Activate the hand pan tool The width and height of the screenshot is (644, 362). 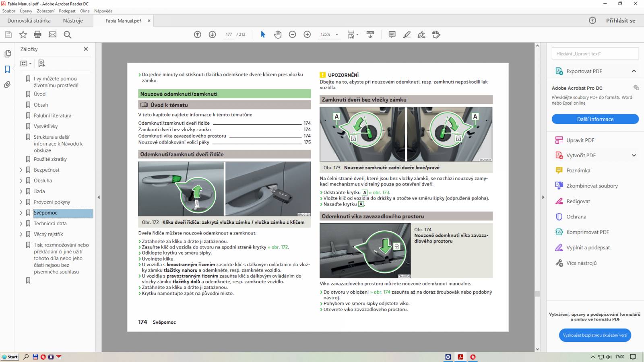pos(278,35)
